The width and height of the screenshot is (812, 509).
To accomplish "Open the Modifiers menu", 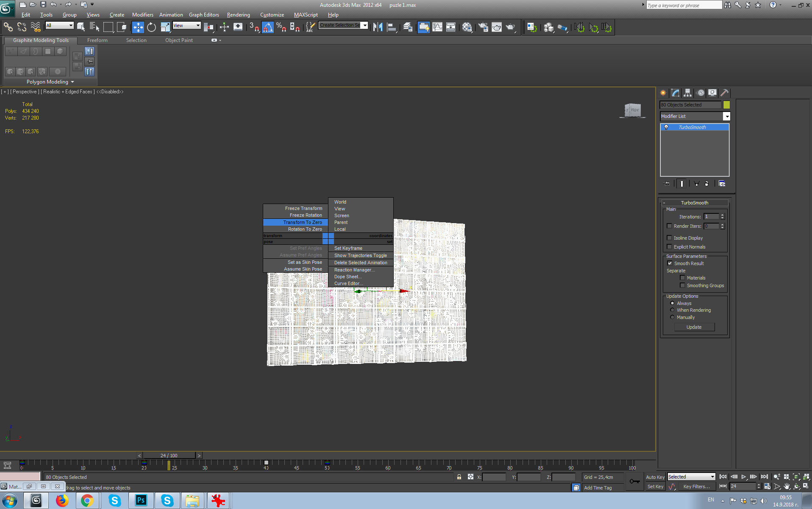I will [143, 15].
